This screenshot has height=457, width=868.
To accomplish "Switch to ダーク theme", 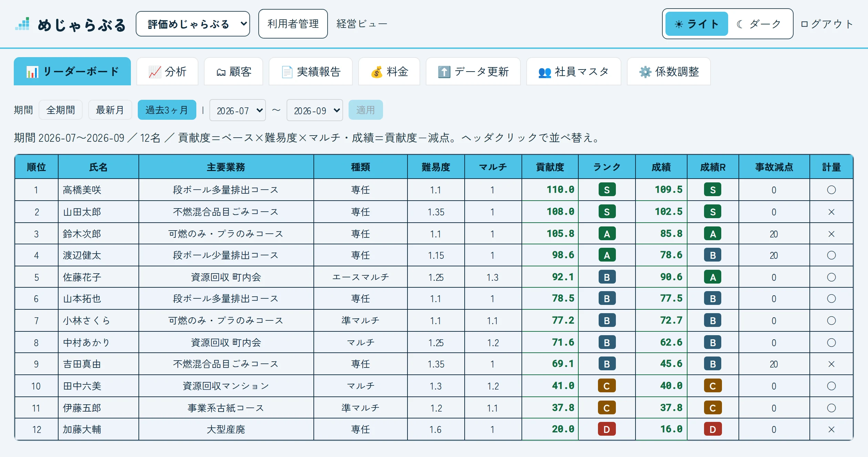I will click(x=759, y=24).
